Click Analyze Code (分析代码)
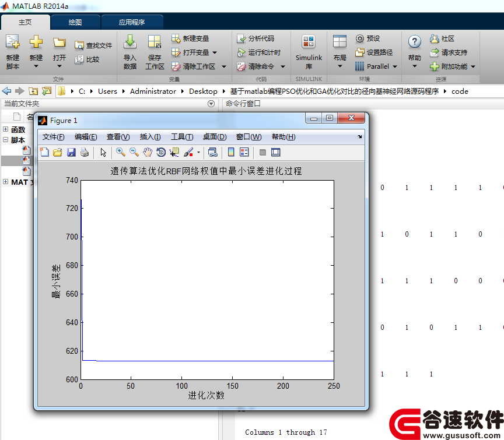This screenshot has width=504, height=440. pos(256,38)
